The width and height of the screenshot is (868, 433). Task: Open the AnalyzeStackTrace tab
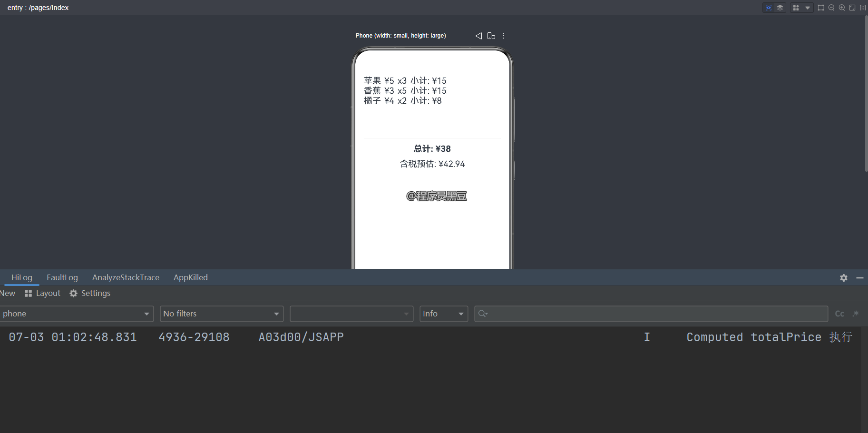pyautogui.click(x=126, y=277)
